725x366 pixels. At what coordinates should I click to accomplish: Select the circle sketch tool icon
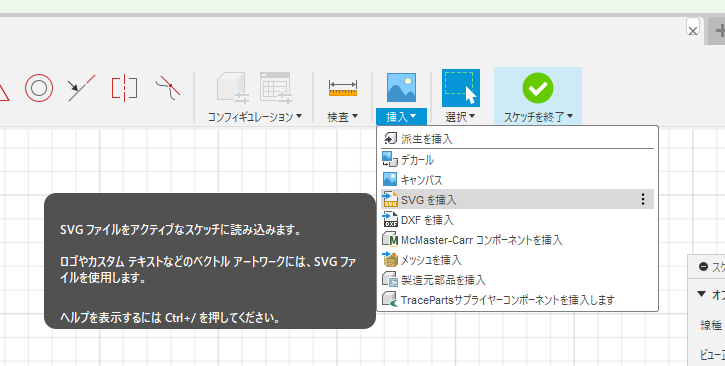tap(39, 88)
